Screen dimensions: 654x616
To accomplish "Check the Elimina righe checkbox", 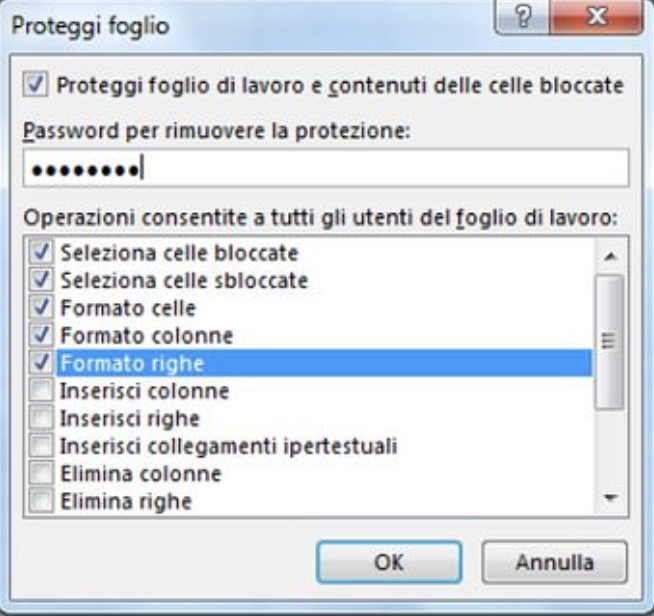I will (41, 501).
